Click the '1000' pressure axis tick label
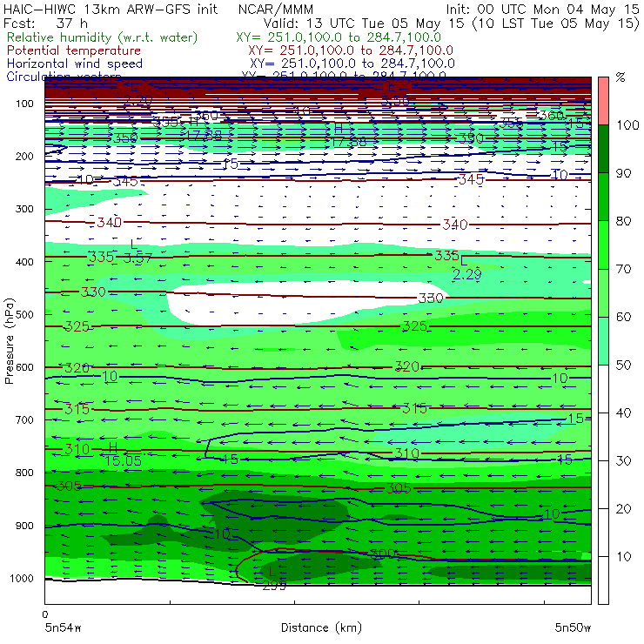The width and height of the screenshot is (644, 644). [x=22, y=578]
